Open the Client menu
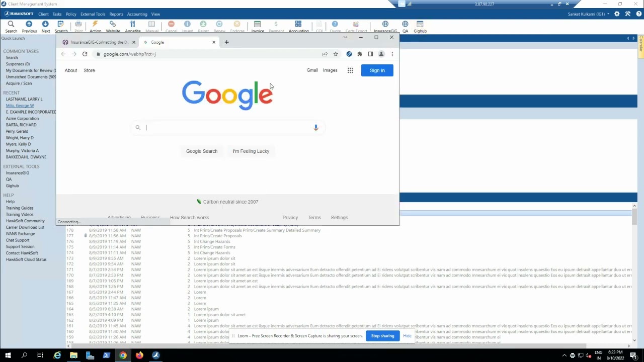644x362 pixels. (x=43, y=14)
